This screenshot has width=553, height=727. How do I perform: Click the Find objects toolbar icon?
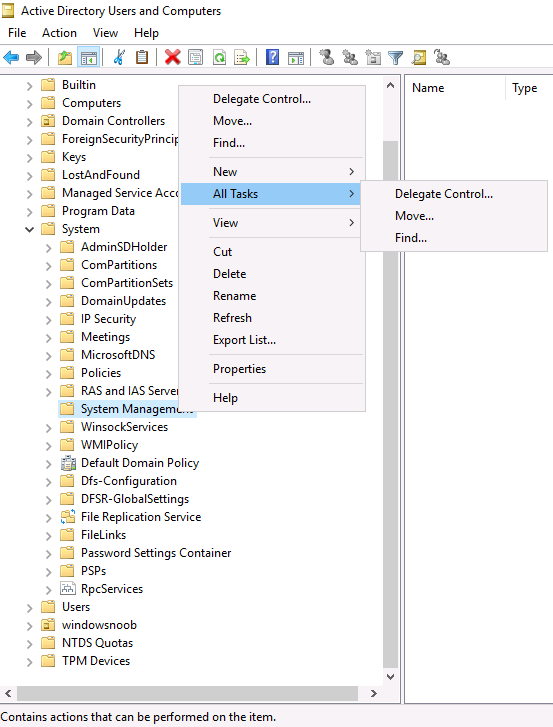(419, 57)
